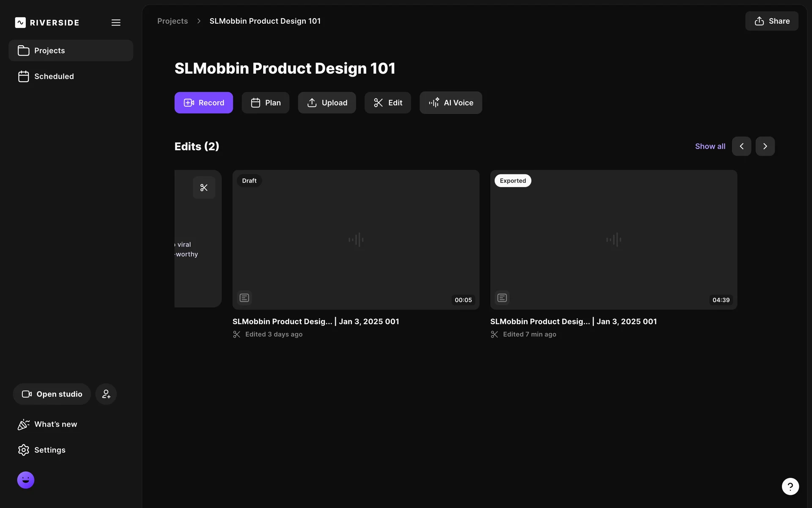Click the Share button
This screenshot has height=508, width=812.
pyautogui.click(x=771, y=21)
